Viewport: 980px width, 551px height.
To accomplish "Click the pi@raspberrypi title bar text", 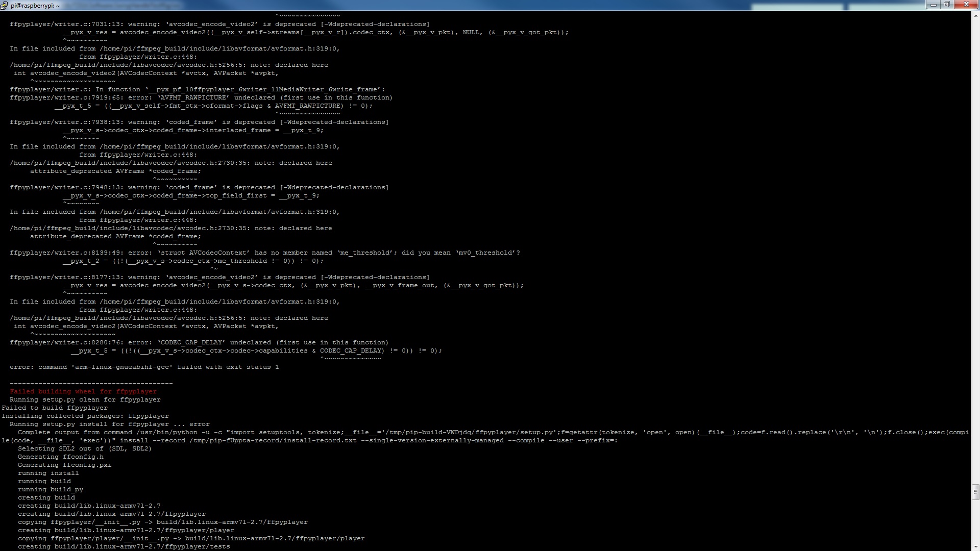I will [x=35, y=5].
